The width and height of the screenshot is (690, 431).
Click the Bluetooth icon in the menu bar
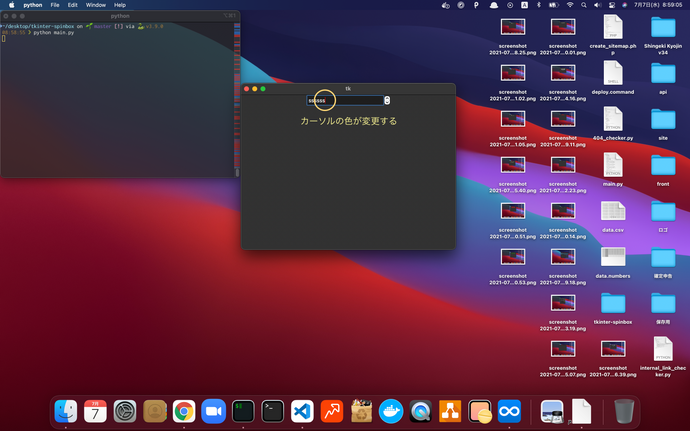(x=538, y=5)
